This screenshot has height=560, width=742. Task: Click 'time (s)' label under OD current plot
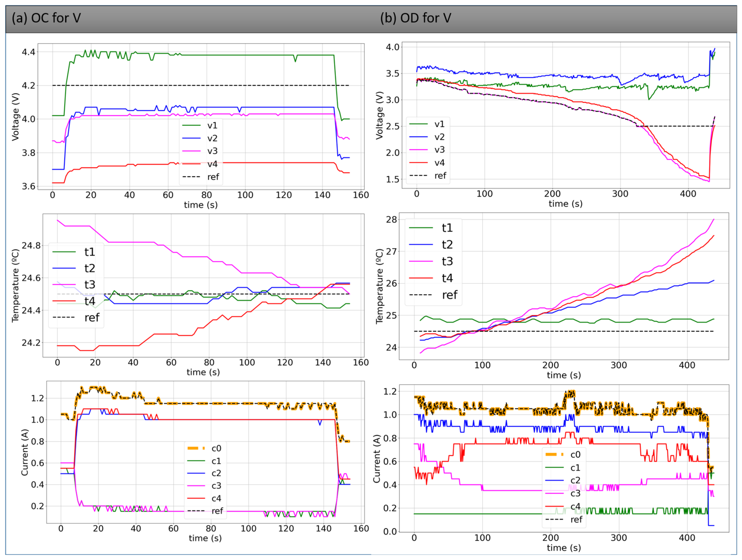564,548
